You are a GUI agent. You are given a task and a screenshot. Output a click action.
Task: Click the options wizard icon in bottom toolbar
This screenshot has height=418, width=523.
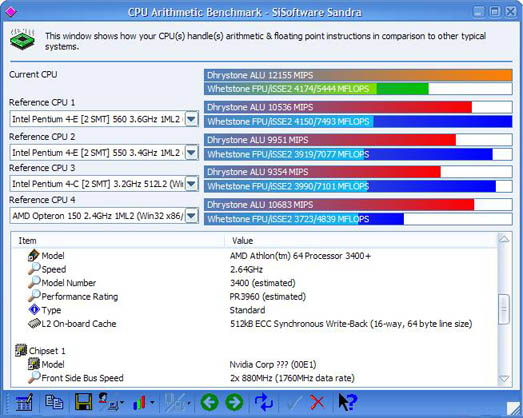(x=24, y=402)
